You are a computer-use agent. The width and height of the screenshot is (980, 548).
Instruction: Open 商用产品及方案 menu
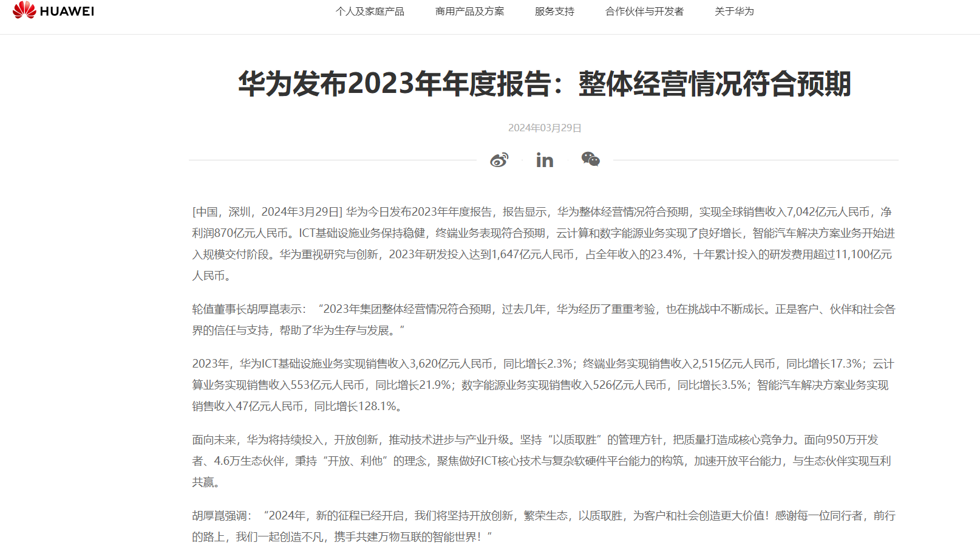[469, 12]
